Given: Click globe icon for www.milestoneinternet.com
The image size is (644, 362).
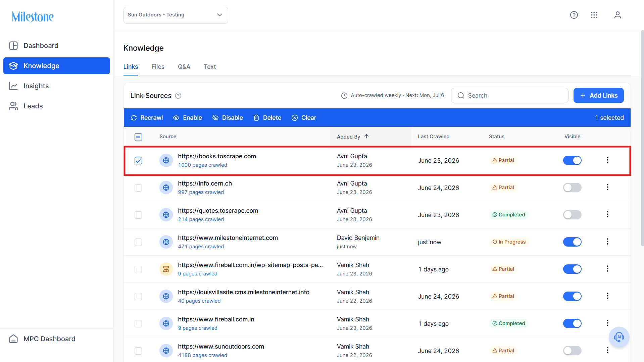Looking at the screenshot, I should 166,242.
